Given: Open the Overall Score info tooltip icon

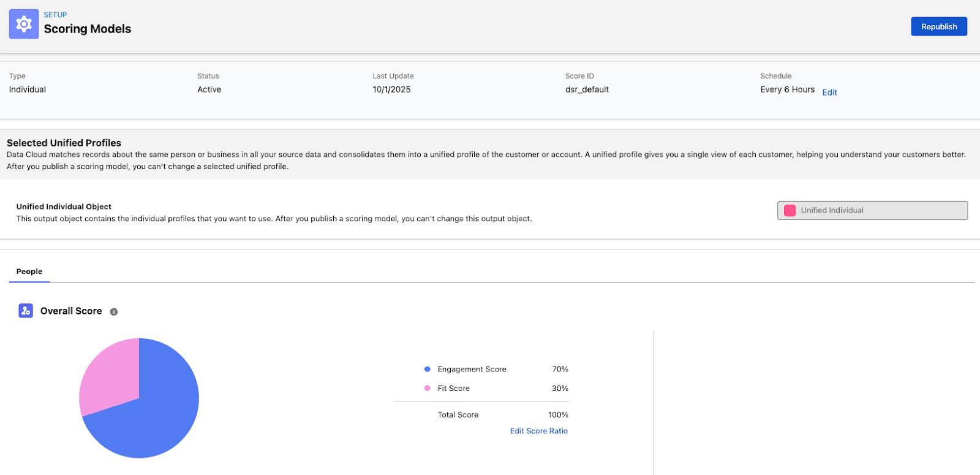Looking at the screenshot, I should [x=114, y=312].
